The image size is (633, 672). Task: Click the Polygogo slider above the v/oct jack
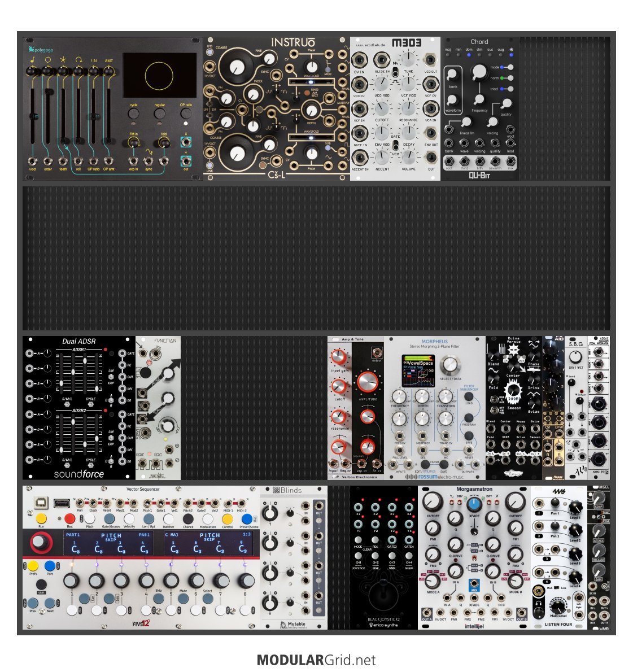(x=33, y=116)
